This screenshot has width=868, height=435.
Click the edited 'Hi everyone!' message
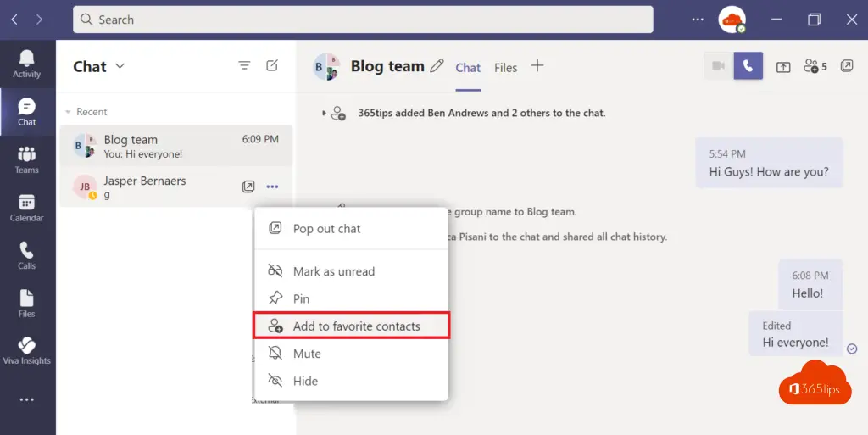point(795,334)
